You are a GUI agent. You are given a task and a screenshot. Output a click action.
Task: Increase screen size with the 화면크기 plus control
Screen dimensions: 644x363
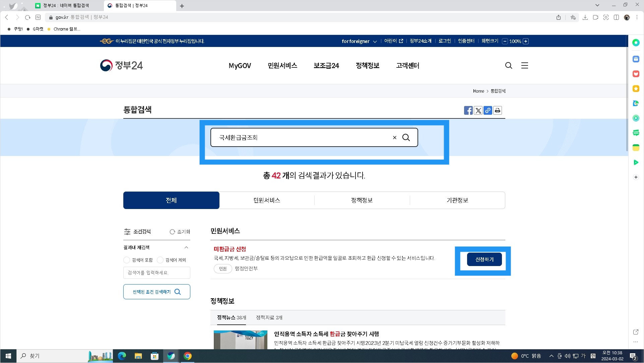(x=526, y=41)
